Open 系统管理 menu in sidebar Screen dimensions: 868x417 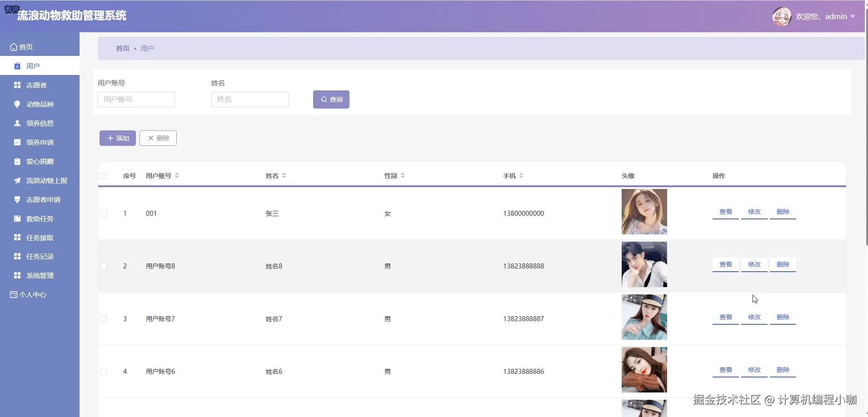(40, 276)
